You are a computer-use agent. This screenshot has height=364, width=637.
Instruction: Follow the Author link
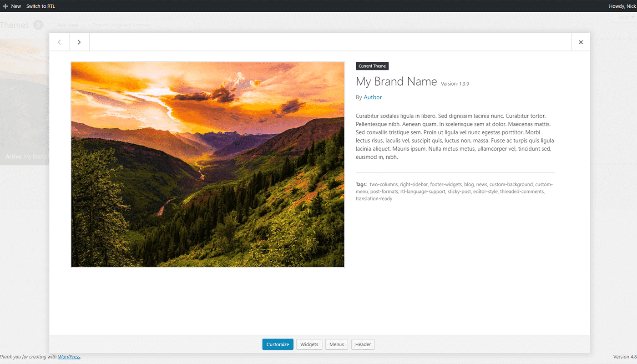click(x=373, y=97)
